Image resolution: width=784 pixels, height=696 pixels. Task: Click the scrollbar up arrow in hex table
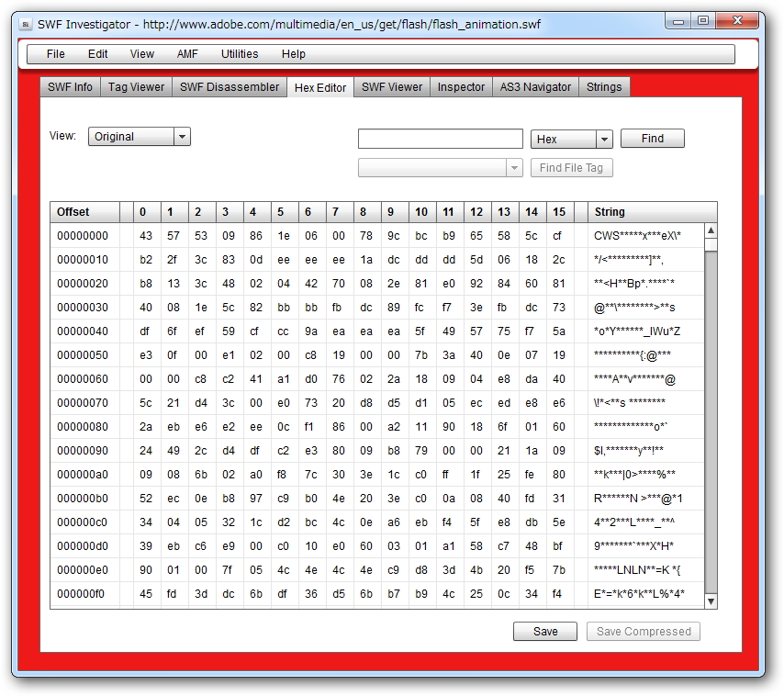(711, 230)
